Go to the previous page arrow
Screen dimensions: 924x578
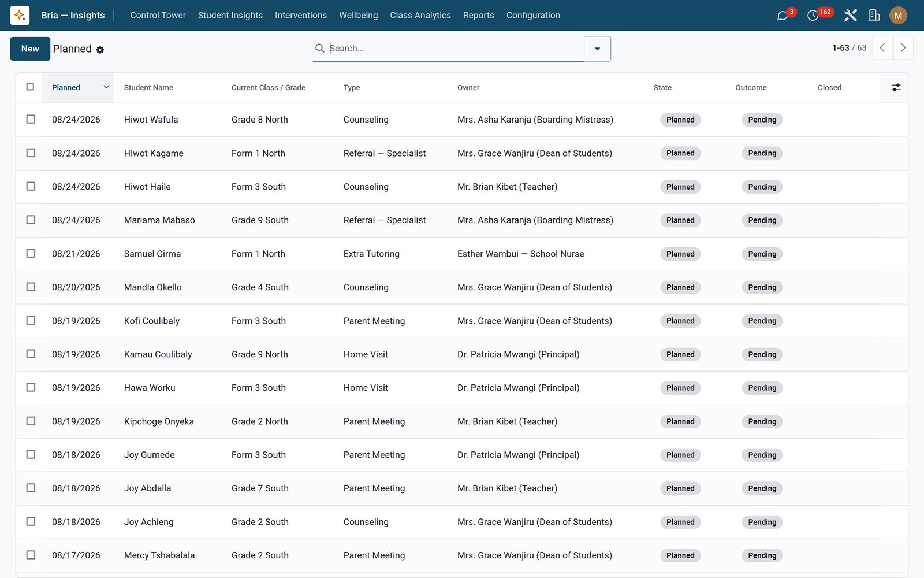point(882,48)
